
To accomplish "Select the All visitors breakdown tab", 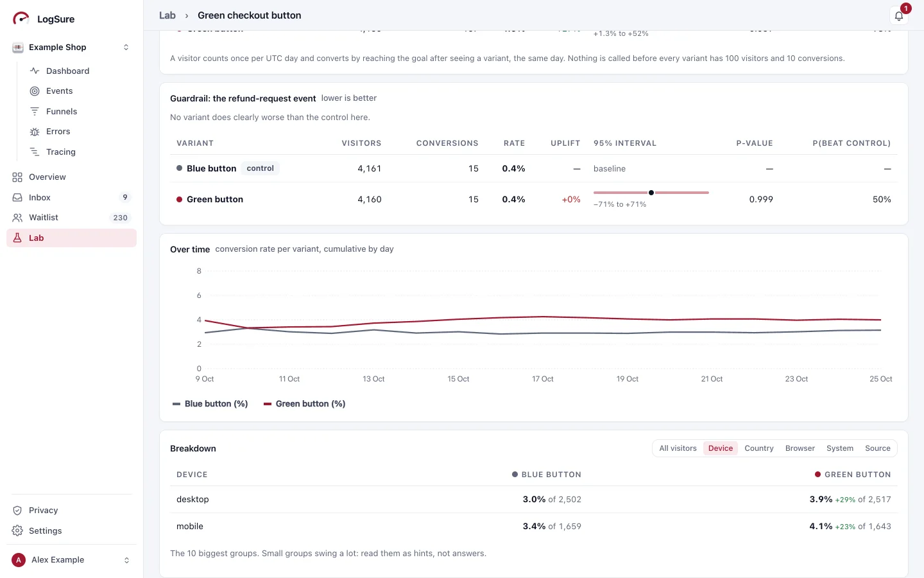I will click(x=678, y=448).
